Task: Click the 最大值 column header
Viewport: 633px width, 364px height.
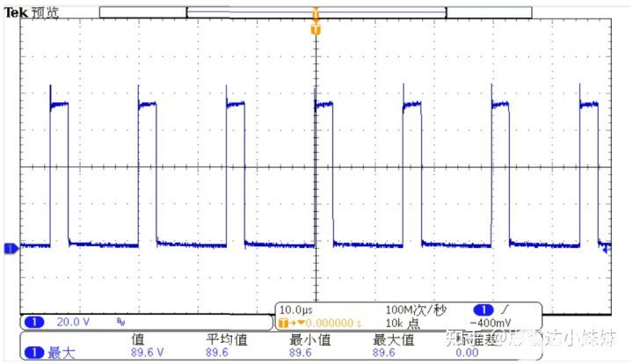Action: (393, 339)
